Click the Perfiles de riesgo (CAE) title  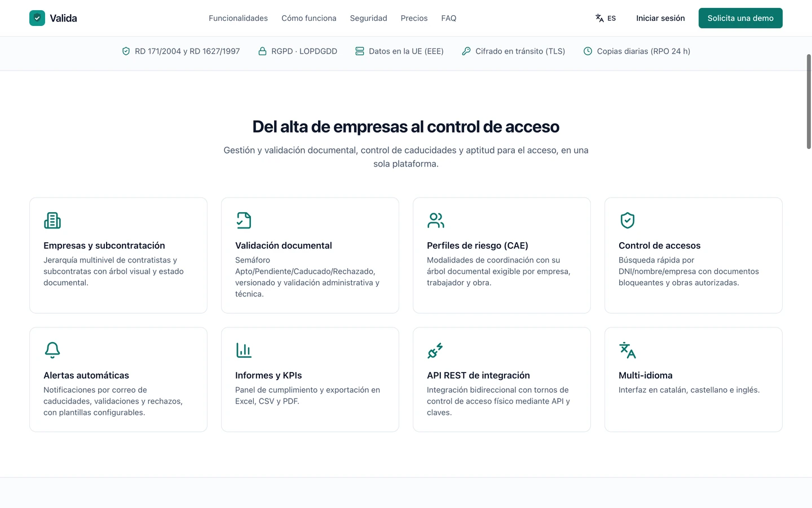(478, 246)
